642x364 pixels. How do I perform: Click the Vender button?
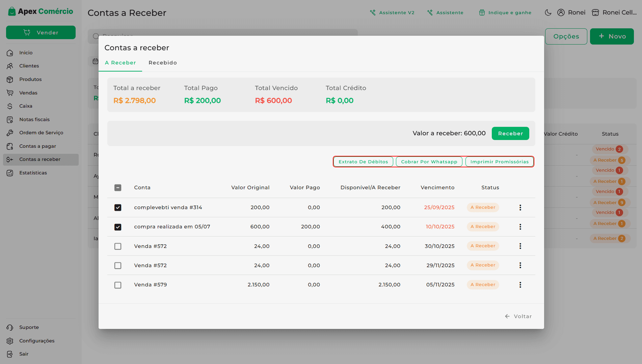tap(41, 32)
